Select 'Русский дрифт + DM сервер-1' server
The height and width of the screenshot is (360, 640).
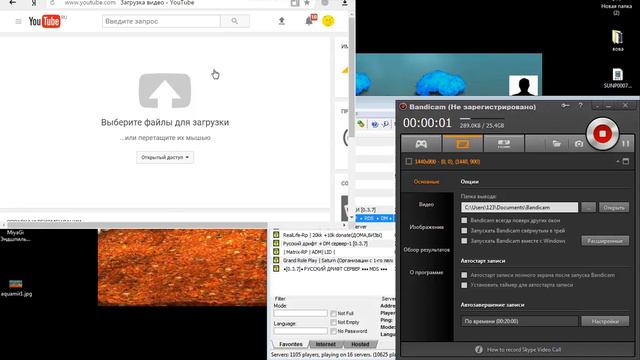pos(325,244)
